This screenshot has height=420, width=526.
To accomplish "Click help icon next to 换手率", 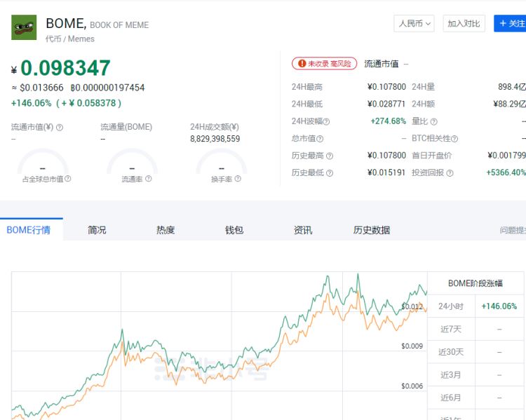I will (x=238, y=179).
